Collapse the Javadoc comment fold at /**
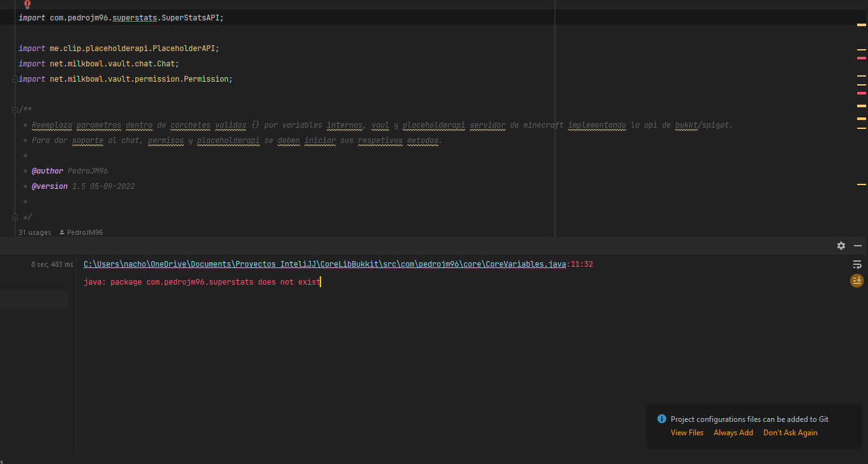868x464 pixels. click(15, 110)
